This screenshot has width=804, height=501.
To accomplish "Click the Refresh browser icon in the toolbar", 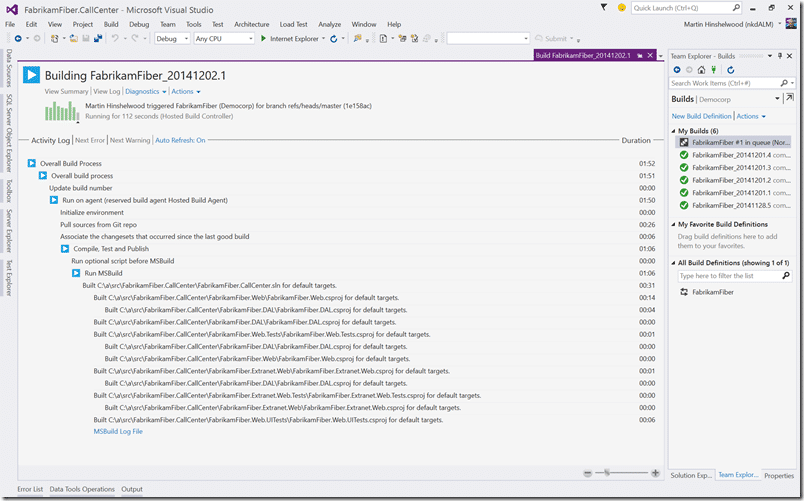I will point(334,38).
